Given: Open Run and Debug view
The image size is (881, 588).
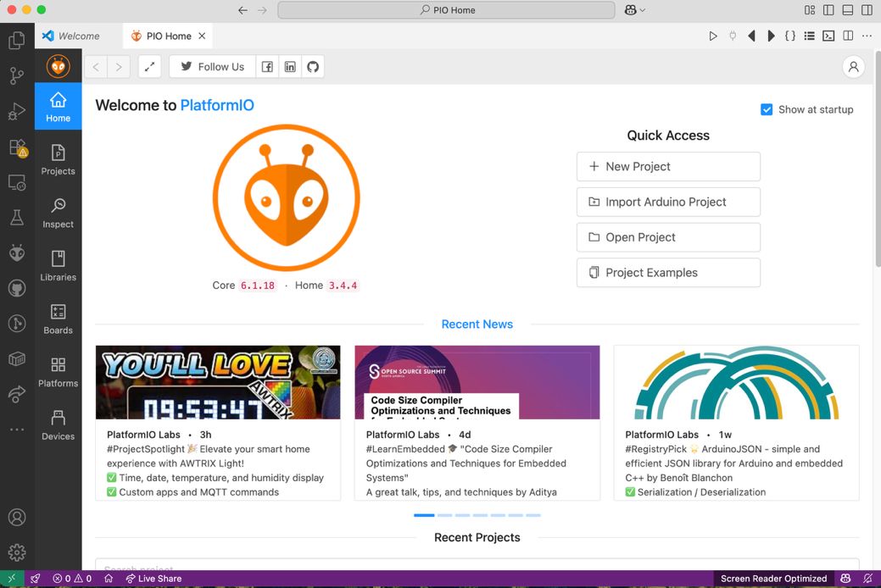Looking at the screenshot, I should 17,111.
